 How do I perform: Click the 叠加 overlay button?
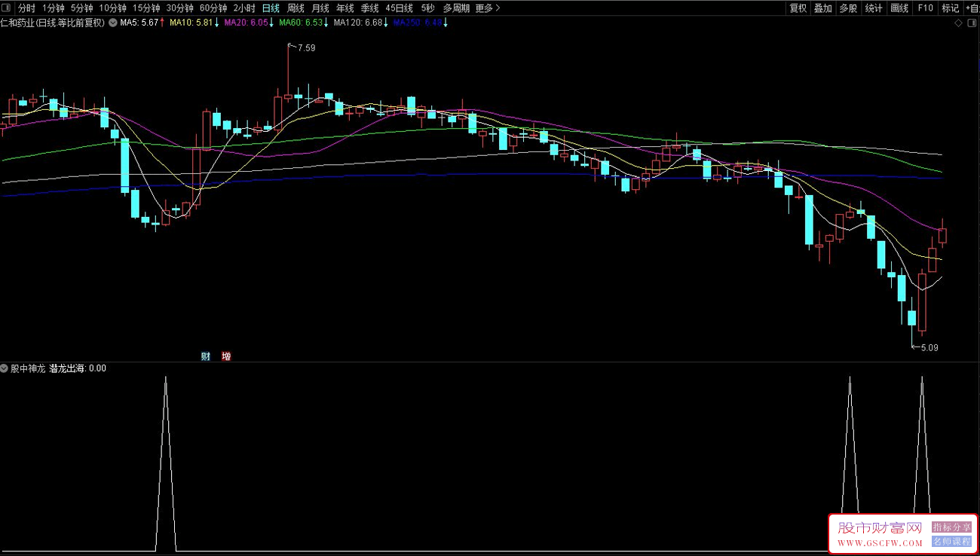(x=823, y=8)
